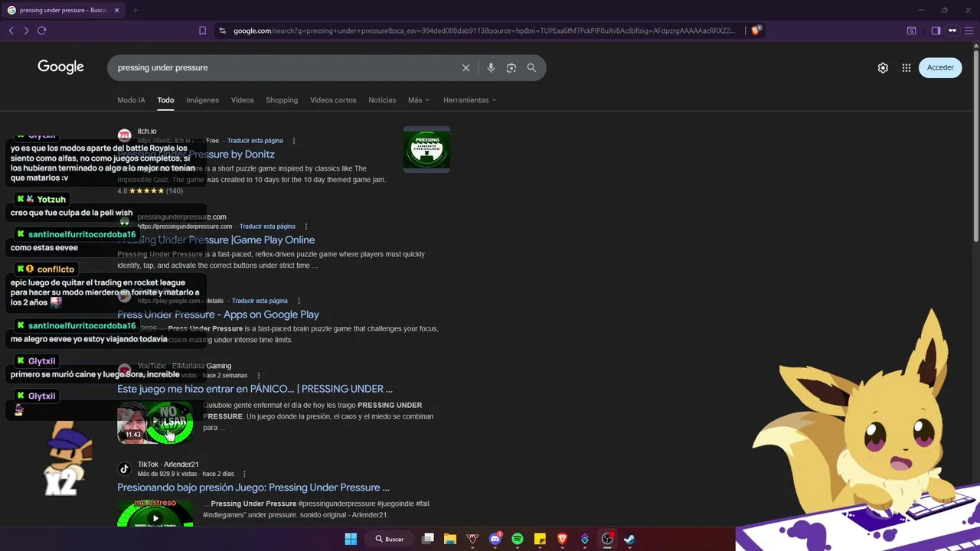Open the Brave main hamburger menu

pos(969,31)
